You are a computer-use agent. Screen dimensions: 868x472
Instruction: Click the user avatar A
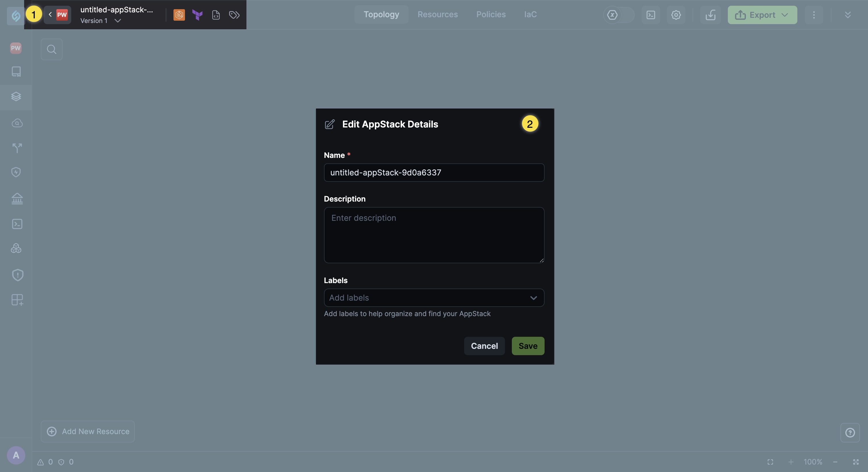(x=16, y=456)
